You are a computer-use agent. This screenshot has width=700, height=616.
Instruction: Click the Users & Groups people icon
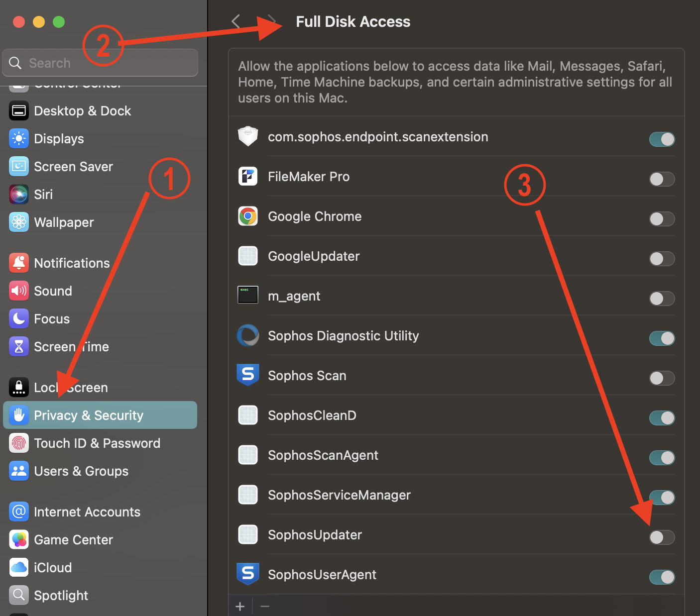(19, 471)
